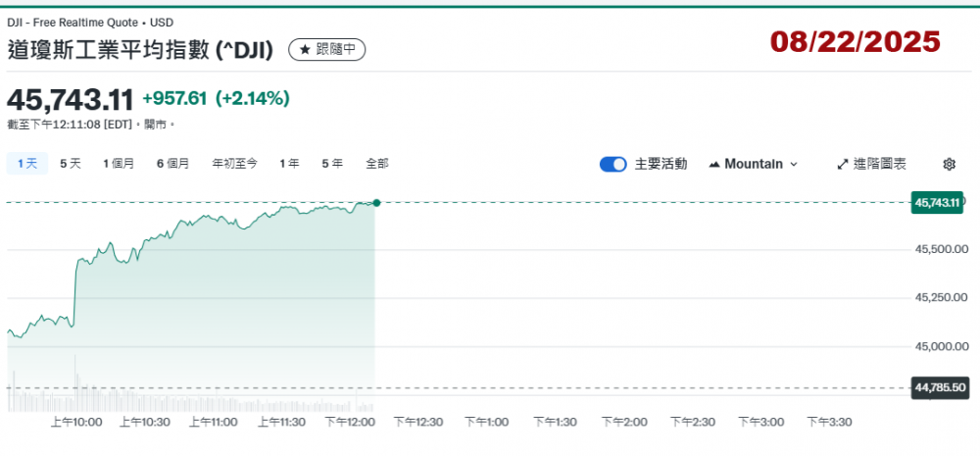Choose the 1個月 time range
This screenshot has height=456, width=980.
coord(119,164)
